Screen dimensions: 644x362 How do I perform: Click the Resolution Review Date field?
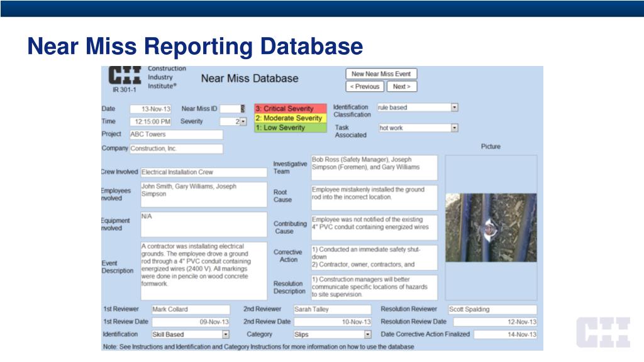(x=495, y=322)
